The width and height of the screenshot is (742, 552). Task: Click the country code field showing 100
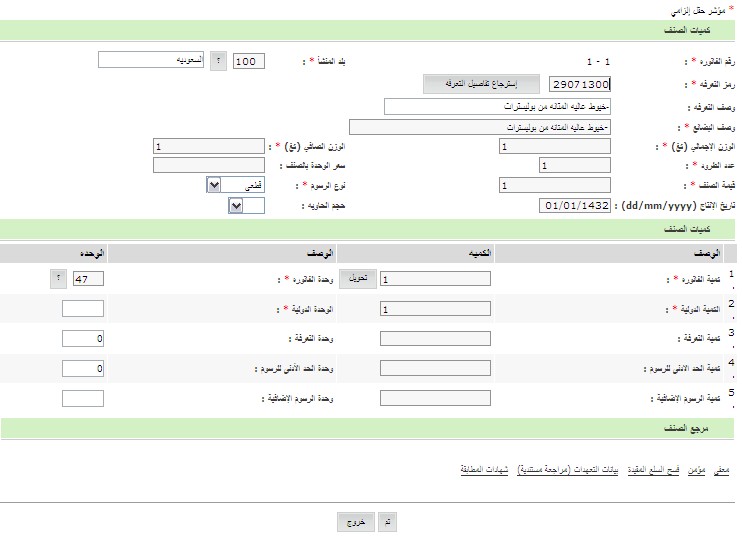click(x=249, y=61)
